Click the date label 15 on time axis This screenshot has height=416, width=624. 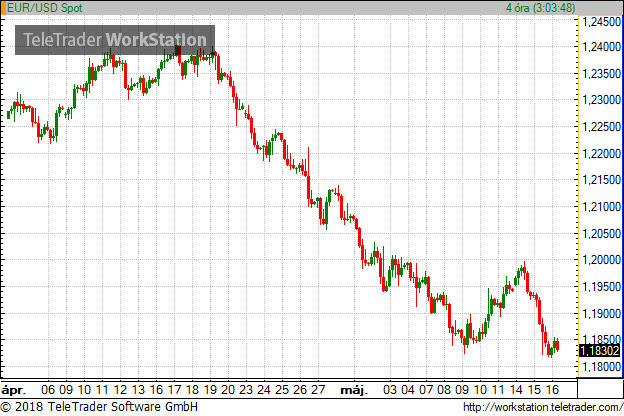click(x=534, y=390)
